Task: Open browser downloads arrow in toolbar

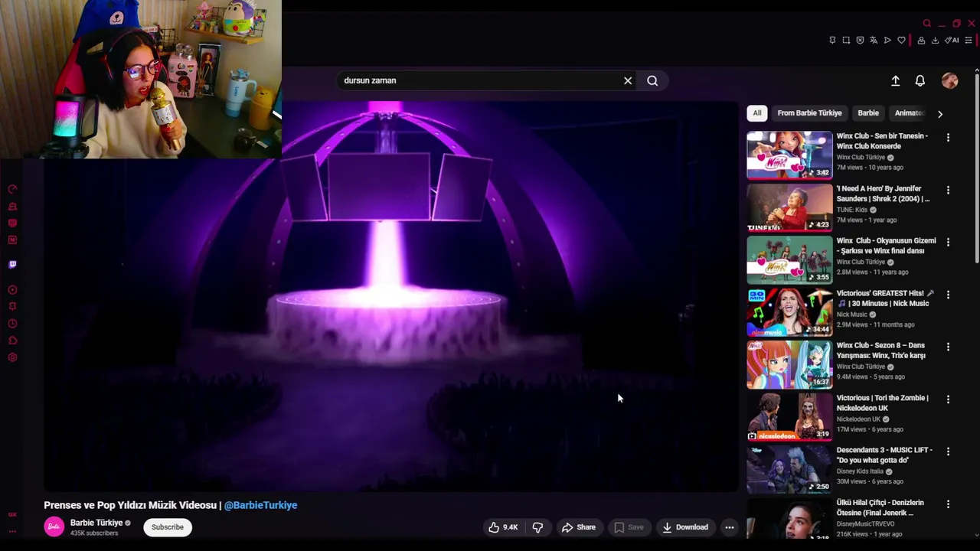Action: click(935, 41)
